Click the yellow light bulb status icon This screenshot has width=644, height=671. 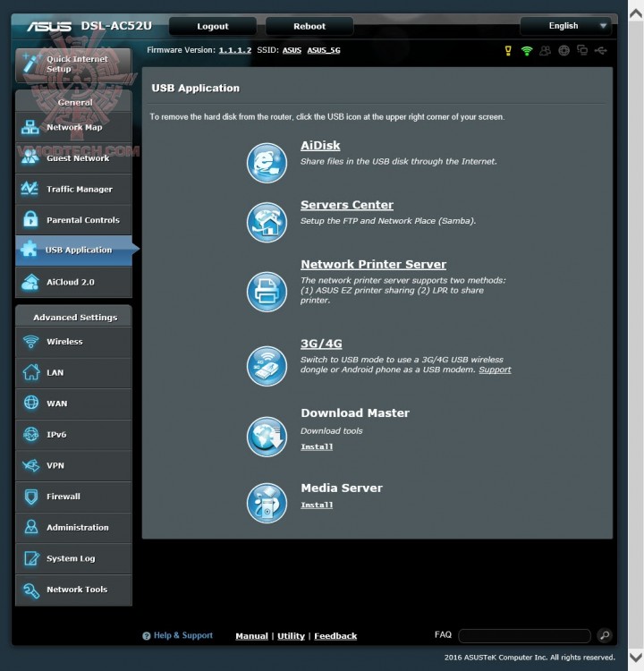508,50
